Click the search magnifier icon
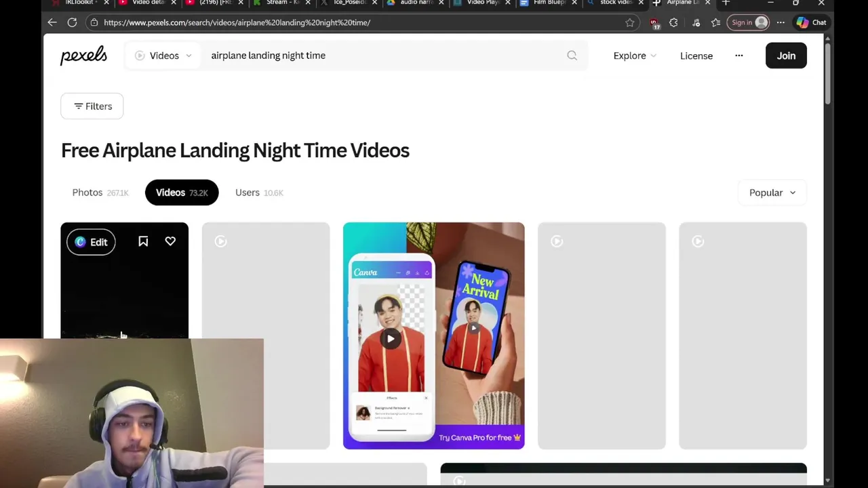Viewport: 868px width, 488px height. (x=572, y=56)
